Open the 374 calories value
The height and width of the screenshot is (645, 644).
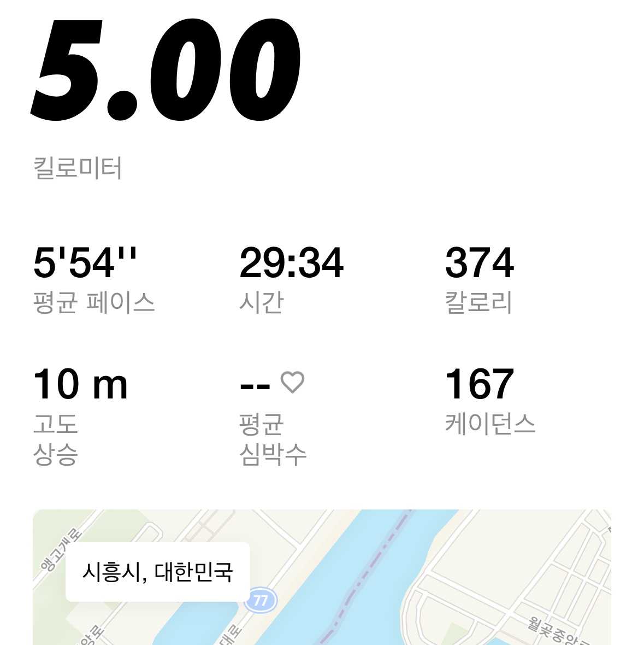[480, 262]
